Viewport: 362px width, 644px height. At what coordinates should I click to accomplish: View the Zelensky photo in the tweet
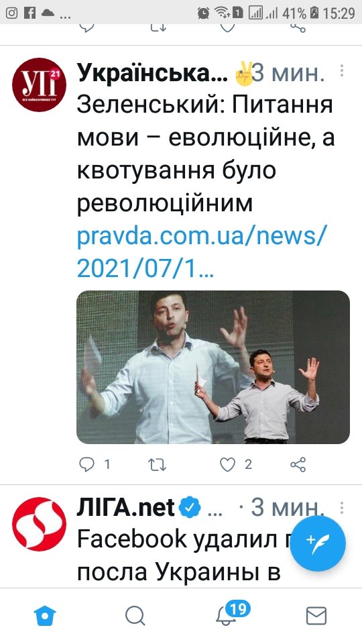(213, 367)
